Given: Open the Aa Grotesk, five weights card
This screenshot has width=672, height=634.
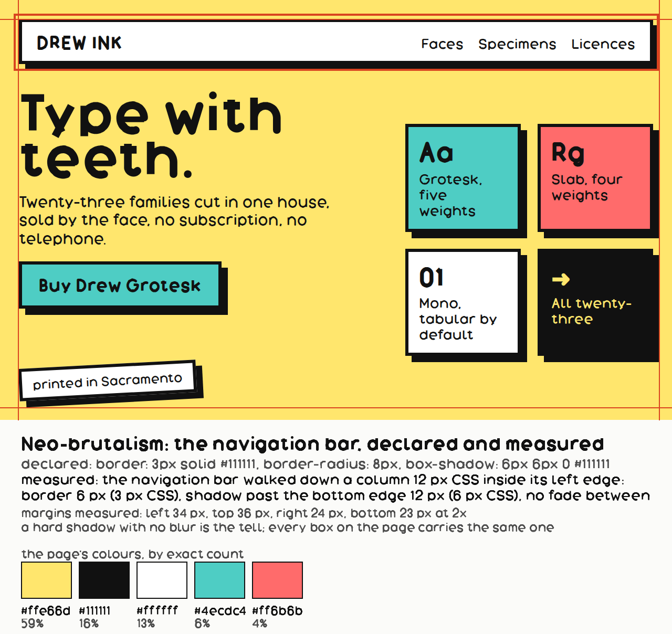Looking at the screenshot, I should pyautogui.click(x=463, y=178).
